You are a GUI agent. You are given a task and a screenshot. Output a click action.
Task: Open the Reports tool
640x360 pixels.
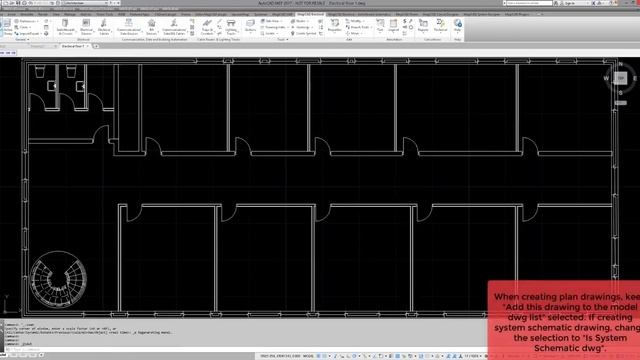423,26
